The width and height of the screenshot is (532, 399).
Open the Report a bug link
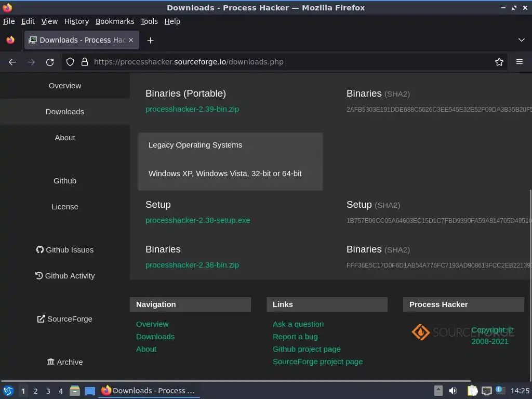(295, 337)
